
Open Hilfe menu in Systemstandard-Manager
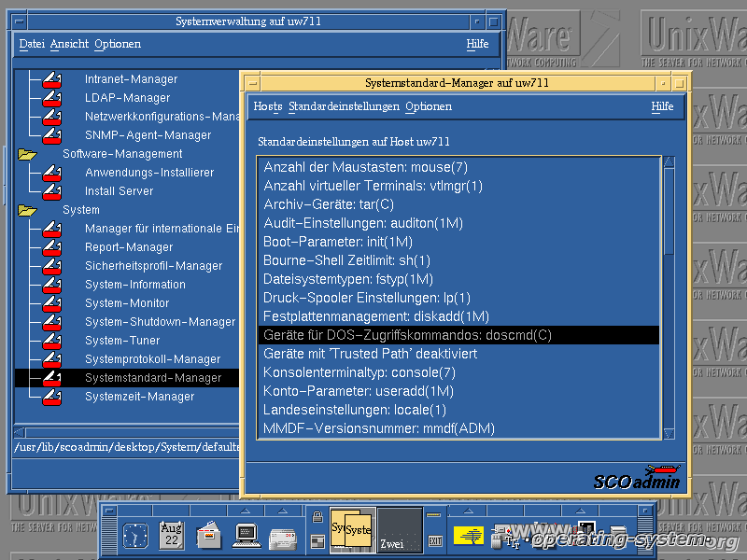coord(662,106)
